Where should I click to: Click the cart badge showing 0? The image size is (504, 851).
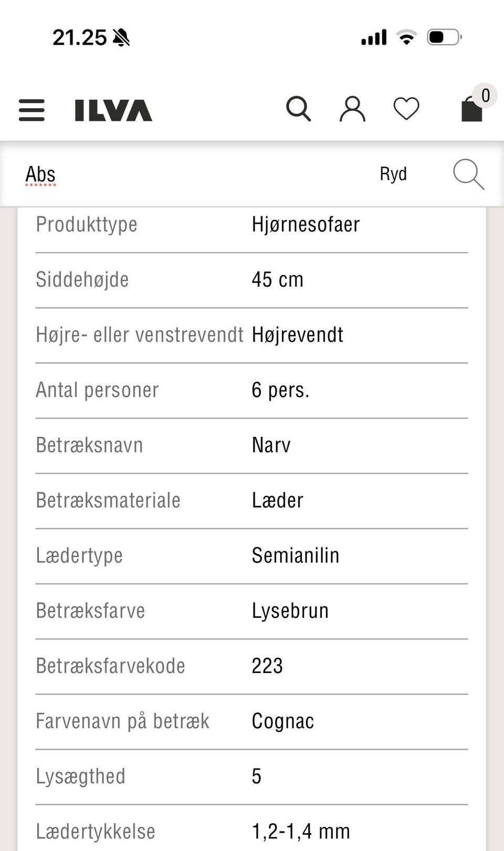[485, 95]
